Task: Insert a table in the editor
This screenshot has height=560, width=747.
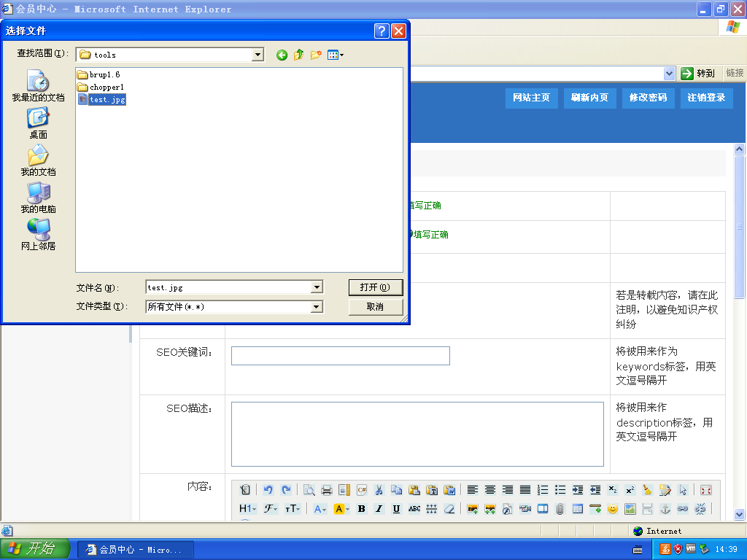Action: [x=578, y=508]
